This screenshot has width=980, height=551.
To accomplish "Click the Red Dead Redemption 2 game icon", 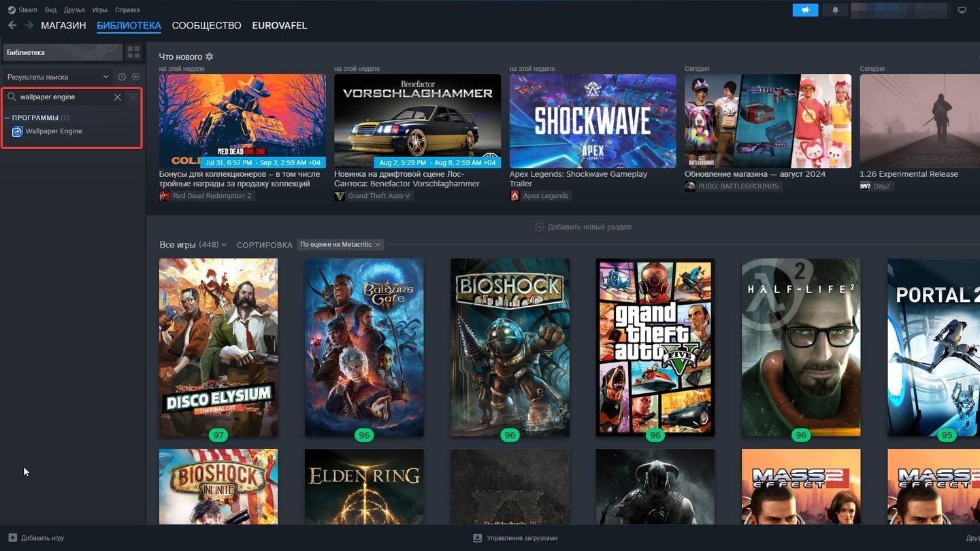I will point(164,196).
